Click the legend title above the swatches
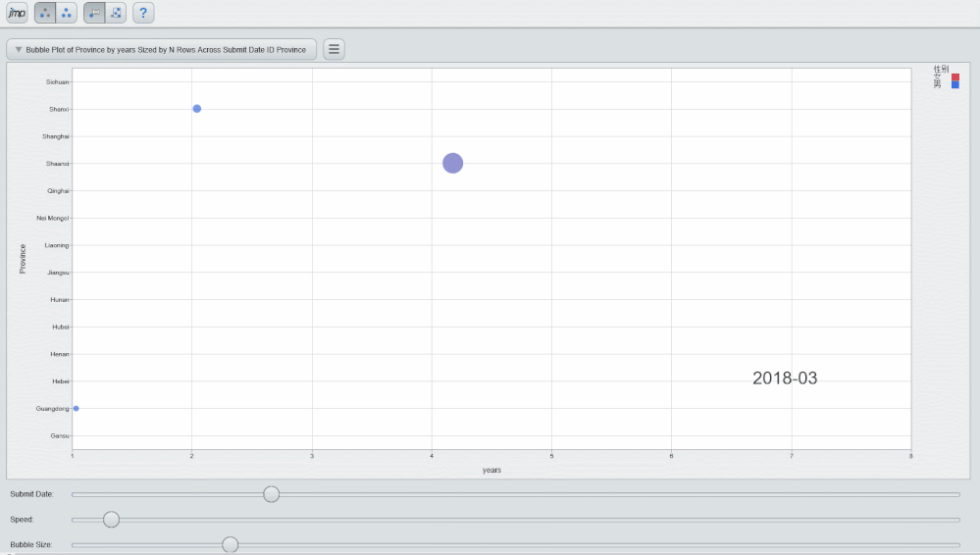Viewport: 980px width, 555px height. tap(941, 69)
